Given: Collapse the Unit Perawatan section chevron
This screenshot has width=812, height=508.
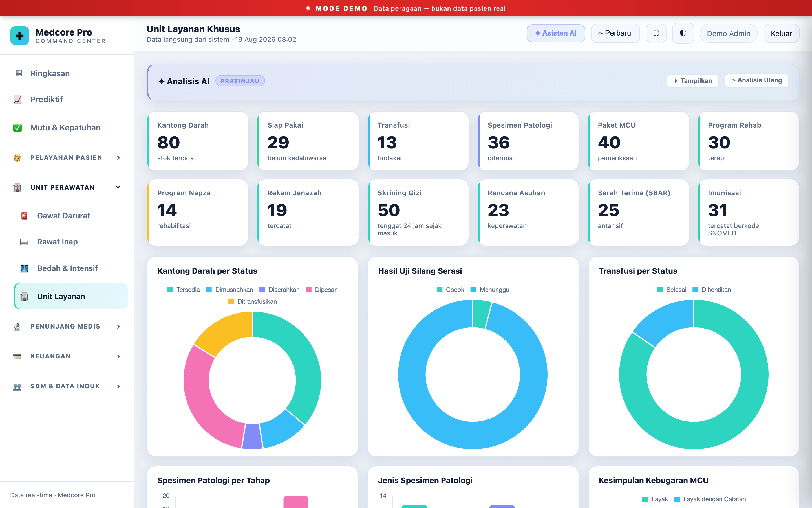Looking at the screenshot, I should [x=118, y=187].
